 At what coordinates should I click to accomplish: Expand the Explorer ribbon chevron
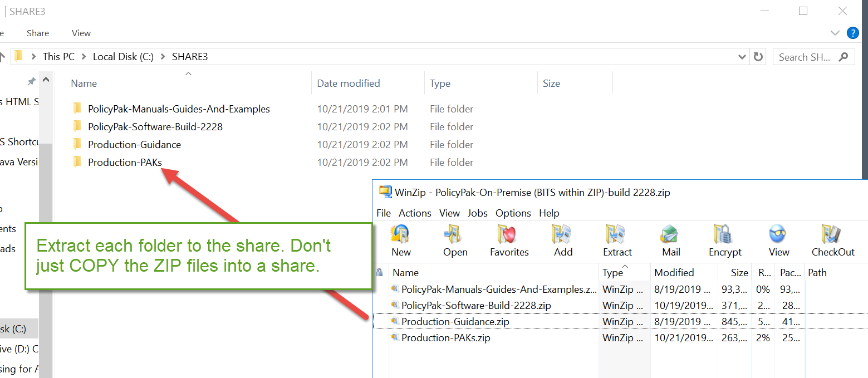click(x=835, y=33)
